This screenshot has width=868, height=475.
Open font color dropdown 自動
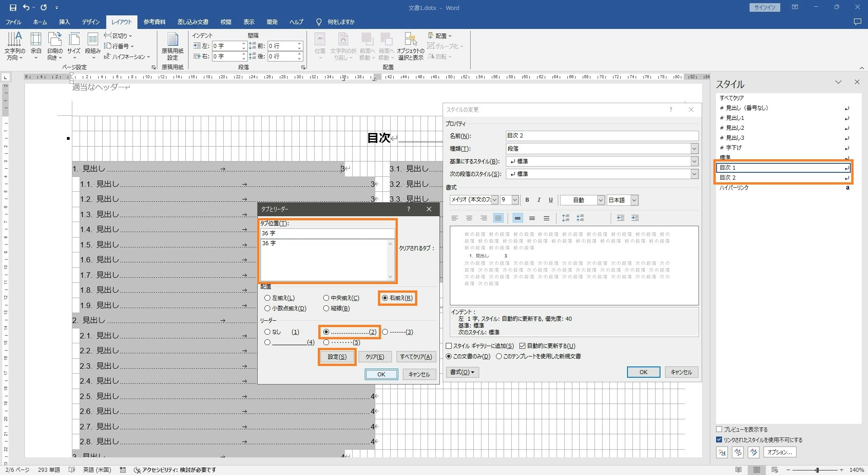coord(601,200)
